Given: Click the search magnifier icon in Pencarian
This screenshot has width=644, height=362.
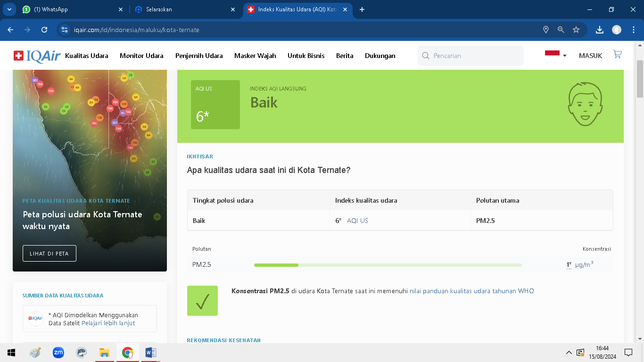Looking at the screenshot, I should [426, 56].
